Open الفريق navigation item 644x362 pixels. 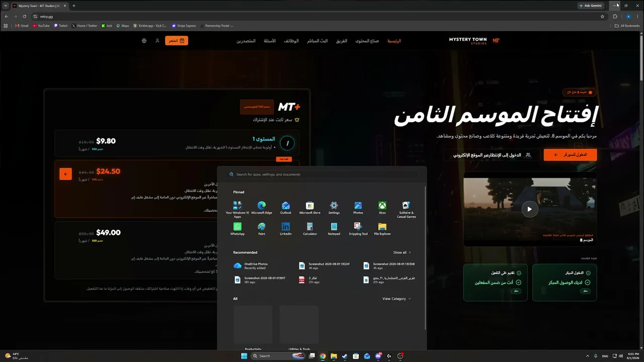(x=342, y=41)
